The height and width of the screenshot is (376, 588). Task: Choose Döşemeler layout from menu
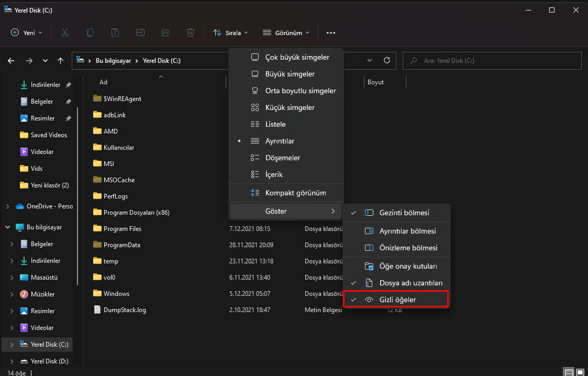282,158
